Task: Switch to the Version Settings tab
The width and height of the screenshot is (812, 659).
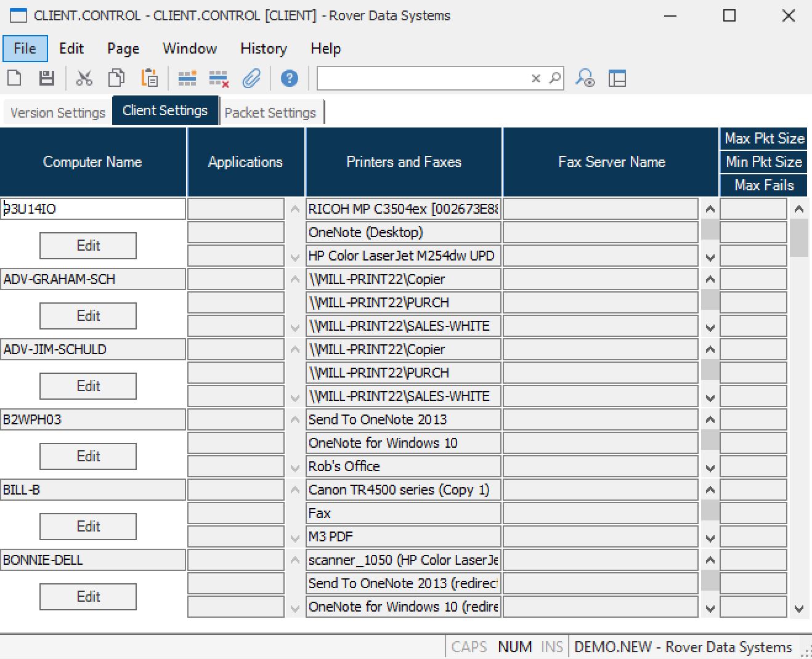Action: (x=58, y=113)
